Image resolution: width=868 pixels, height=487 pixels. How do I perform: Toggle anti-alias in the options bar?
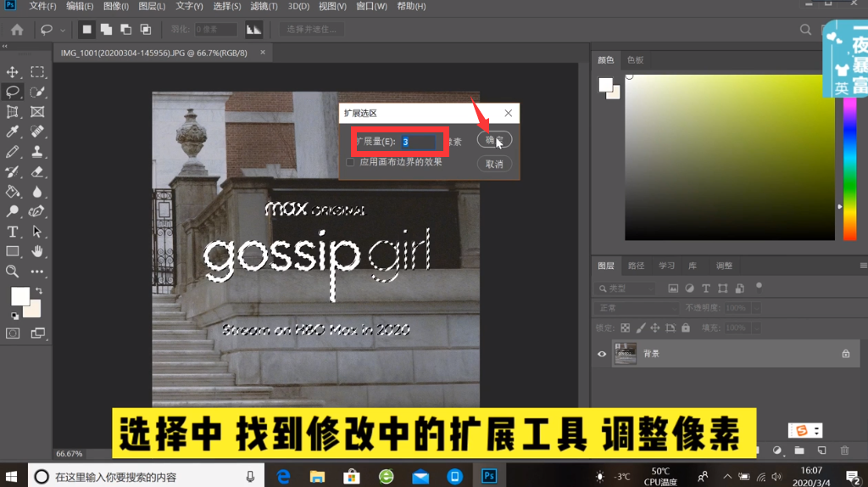click(x=253, y=30)
